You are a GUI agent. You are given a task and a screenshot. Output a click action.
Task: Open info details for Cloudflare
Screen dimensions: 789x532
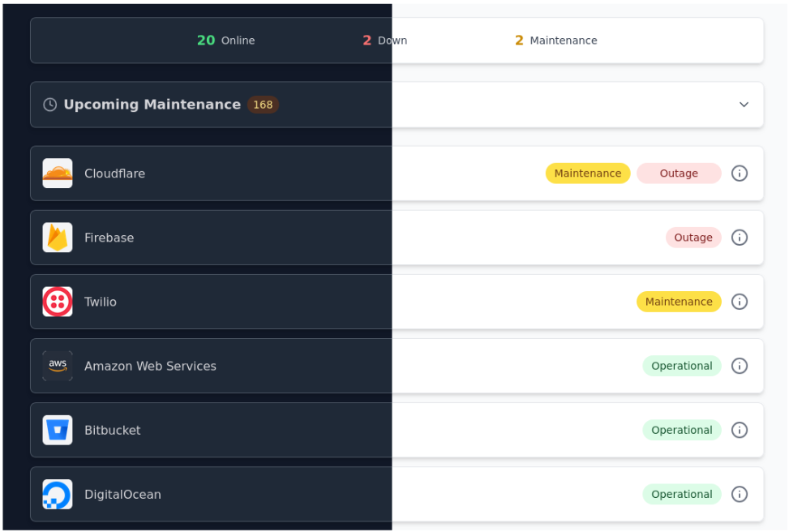[x=740, y=173]
